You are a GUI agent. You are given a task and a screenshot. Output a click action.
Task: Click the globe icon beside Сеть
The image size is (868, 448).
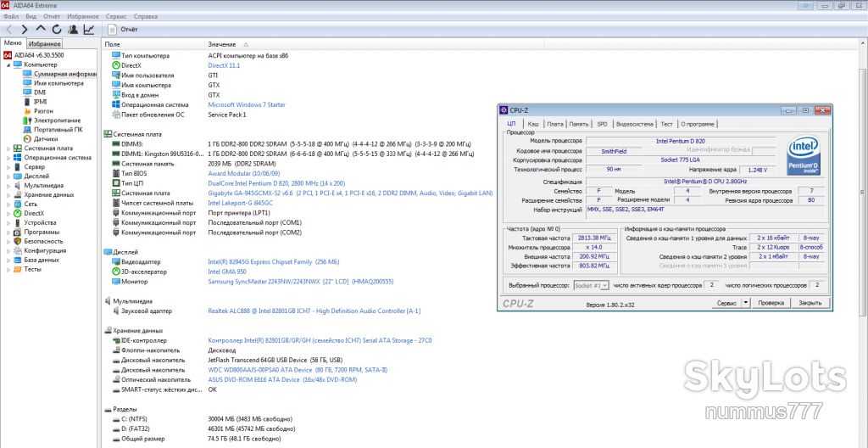[18, 204]
